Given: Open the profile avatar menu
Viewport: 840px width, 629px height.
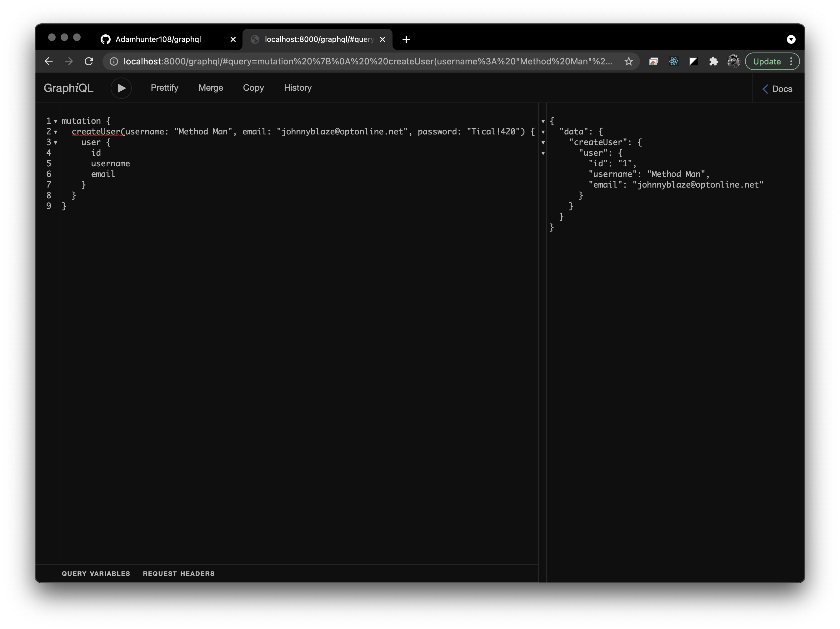Looking at the screenshot, I should click(x=734, y=61).
